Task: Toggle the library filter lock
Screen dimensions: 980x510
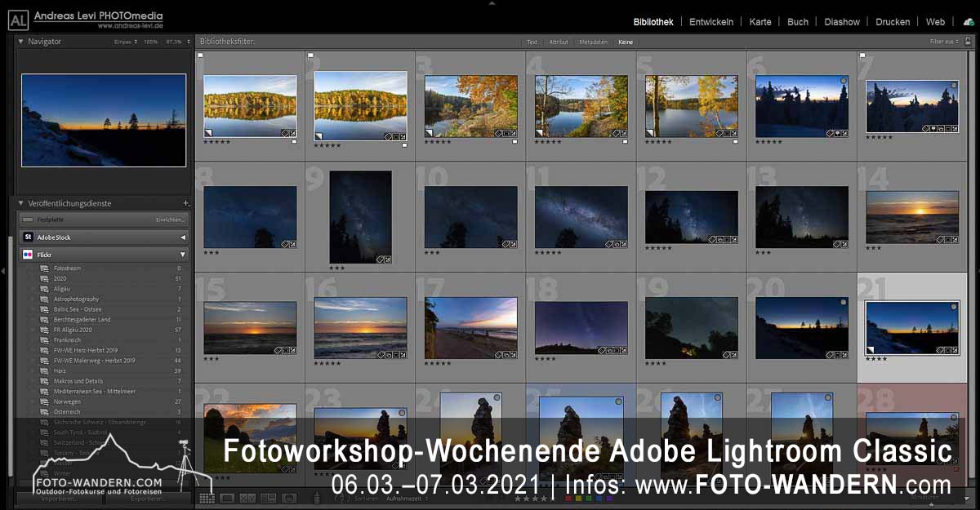Action: tap(969, 41)
